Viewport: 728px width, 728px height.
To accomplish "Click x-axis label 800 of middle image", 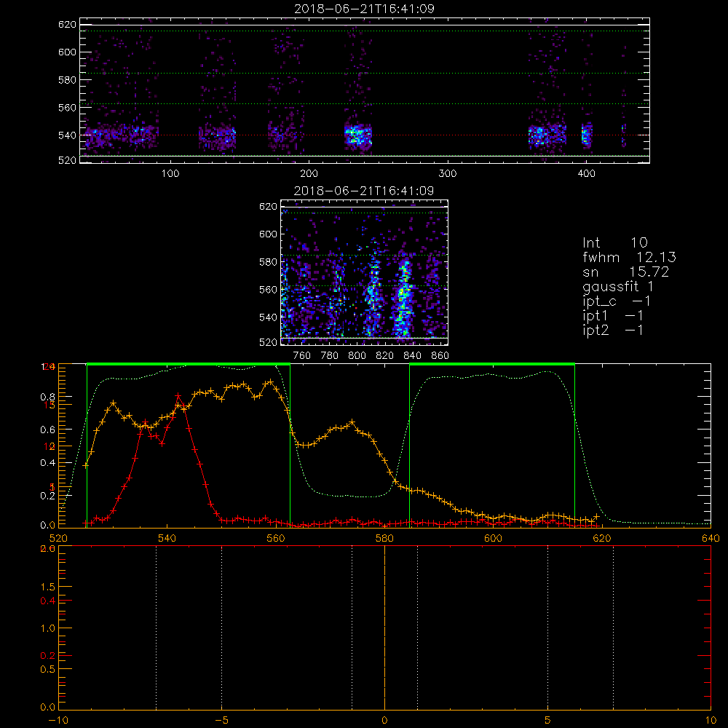I will (x=357, y=356).
